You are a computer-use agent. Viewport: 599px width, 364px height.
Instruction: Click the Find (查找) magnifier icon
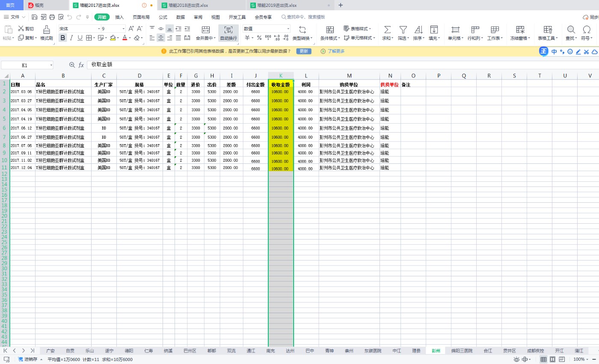[571, 29]
